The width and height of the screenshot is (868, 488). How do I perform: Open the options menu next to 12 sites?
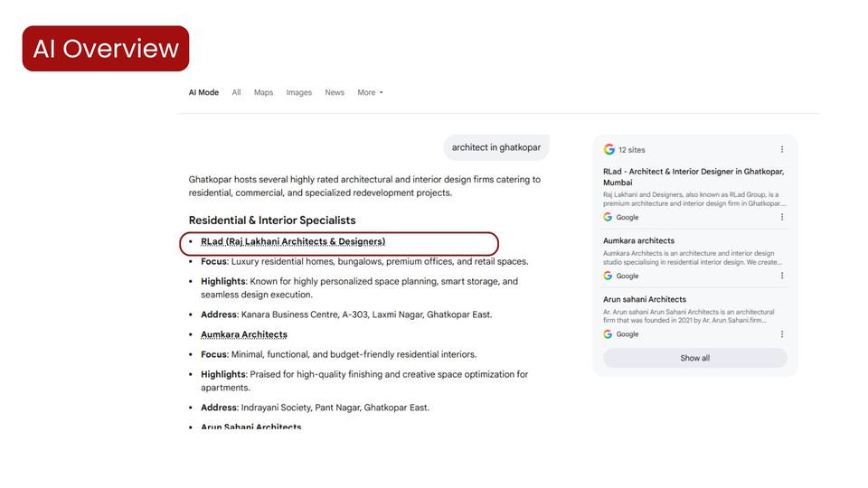point(781,149)
